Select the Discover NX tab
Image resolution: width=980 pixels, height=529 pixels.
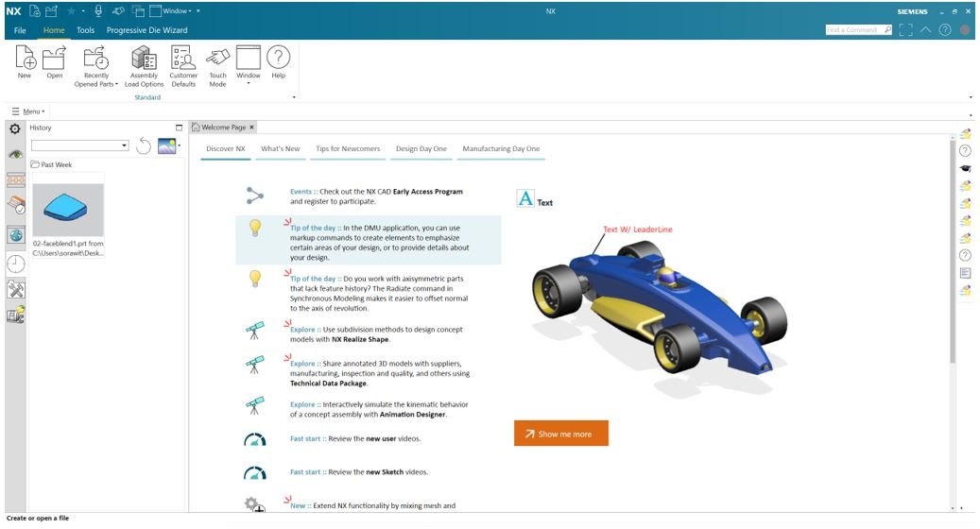[x=226, y=148]
